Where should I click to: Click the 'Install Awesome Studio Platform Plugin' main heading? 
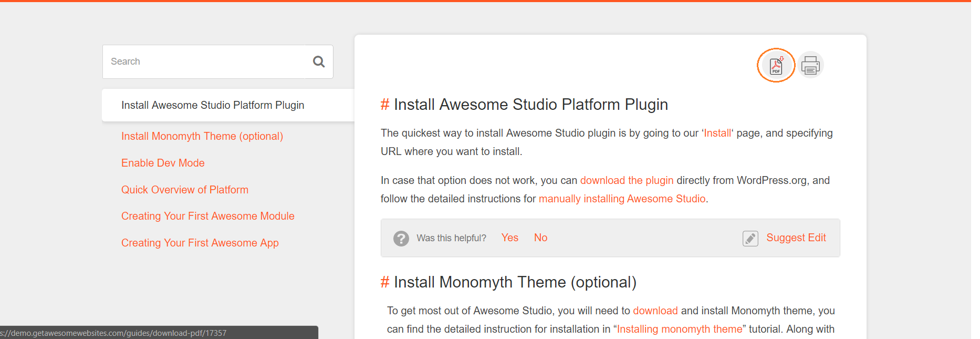tap(531, 105)
